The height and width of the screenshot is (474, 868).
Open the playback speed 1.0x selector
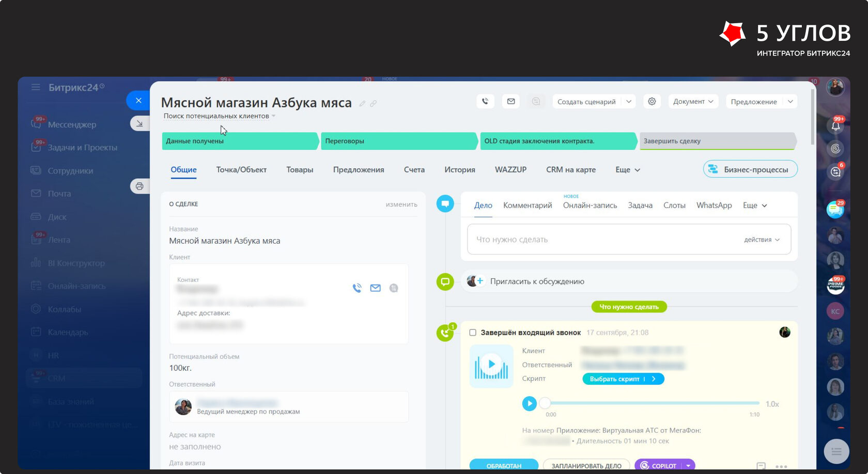point(772,404)
